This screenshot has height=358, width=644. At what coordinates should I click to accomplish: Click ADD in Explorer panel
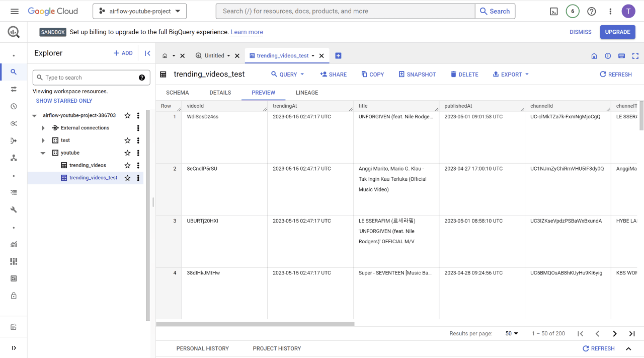pyautogui.click(x=123, y=53)
